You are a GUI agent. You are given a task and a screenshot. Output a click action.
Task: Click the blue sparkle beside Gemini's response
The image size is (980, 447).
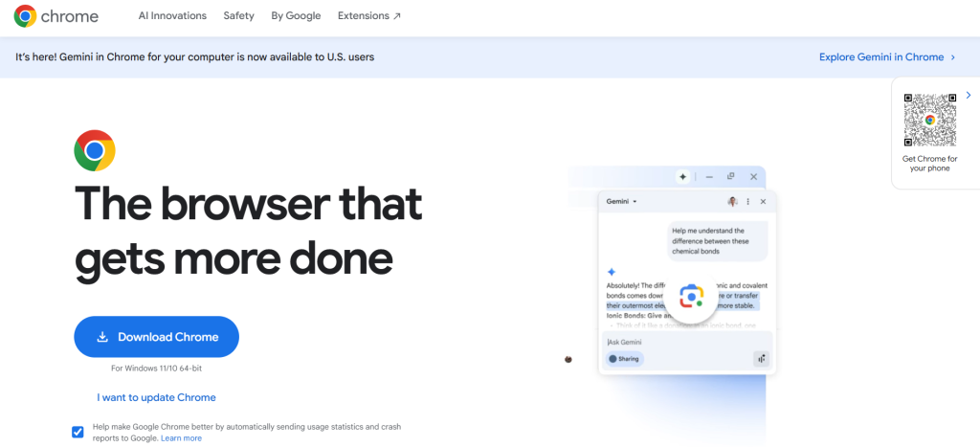pyautogui.click(x=612, y=272)
